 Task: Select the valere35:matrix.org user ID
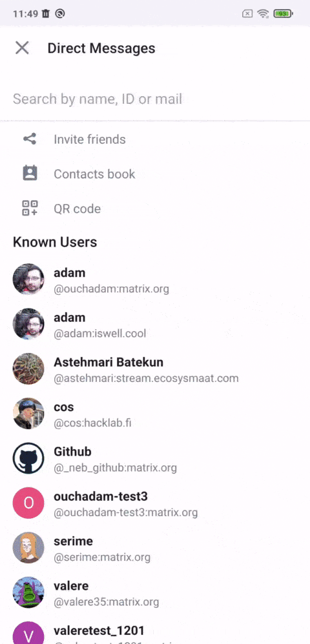tap(106, 602)
